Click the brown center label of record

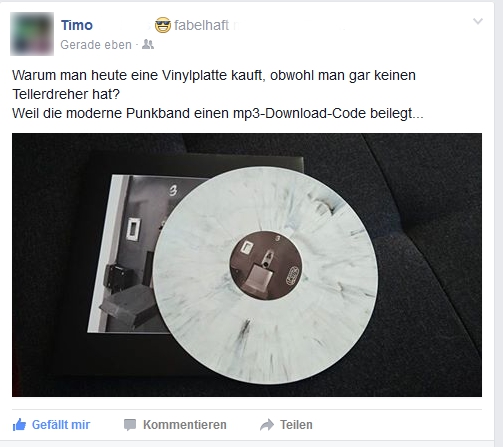[x=266, y=265]
